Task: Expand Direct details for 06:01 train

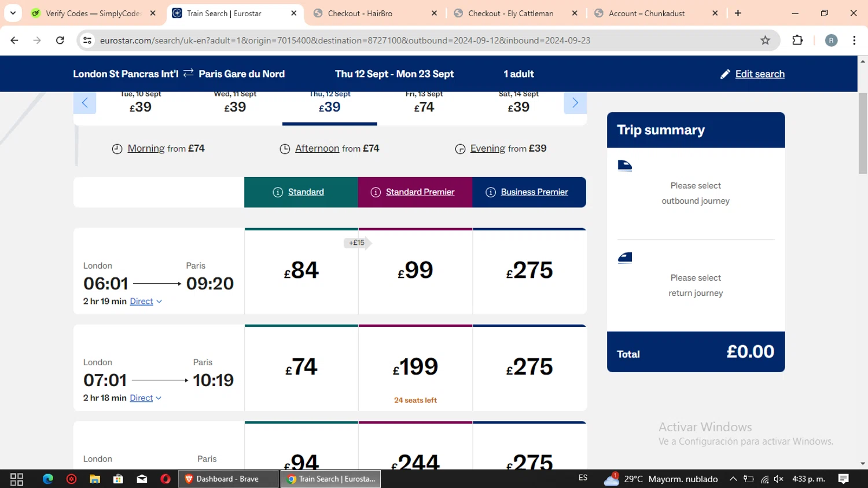Action: point(146,301)
